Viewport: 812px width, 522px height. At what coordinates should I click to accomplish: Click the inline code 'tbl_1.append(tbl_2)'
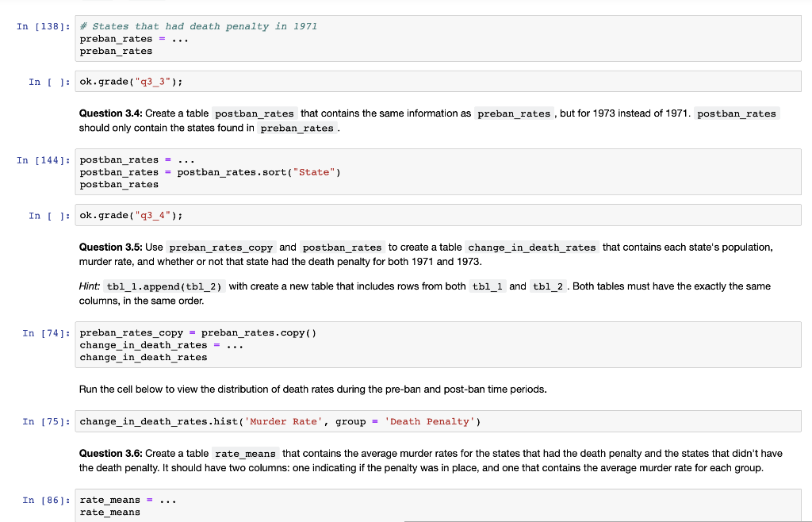tap(164, 286)
